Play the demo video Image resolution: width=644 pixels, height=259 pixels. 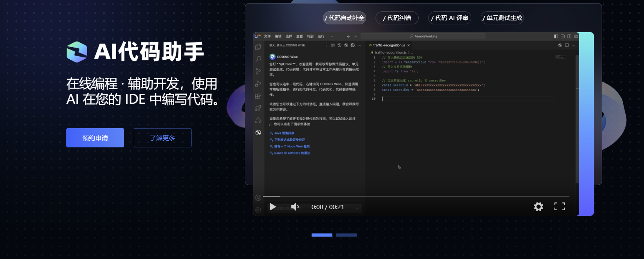[x=273, y=207]
